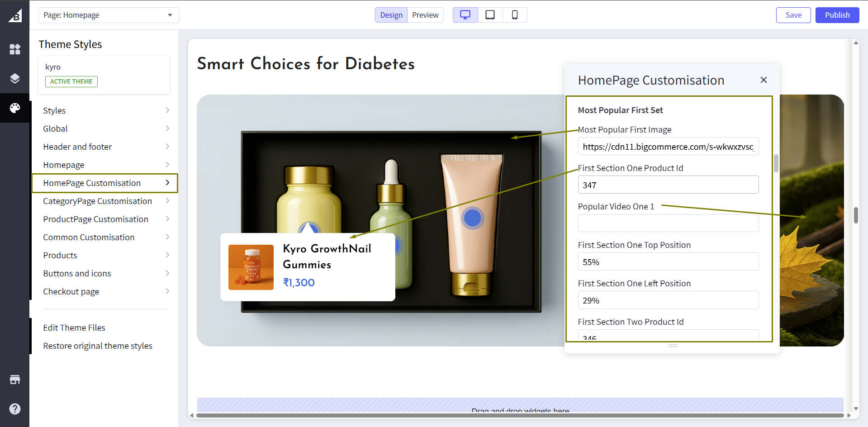Click the storefront icon in sidebar
This screenshot has height=427, width=868.
tap(15, 380)
